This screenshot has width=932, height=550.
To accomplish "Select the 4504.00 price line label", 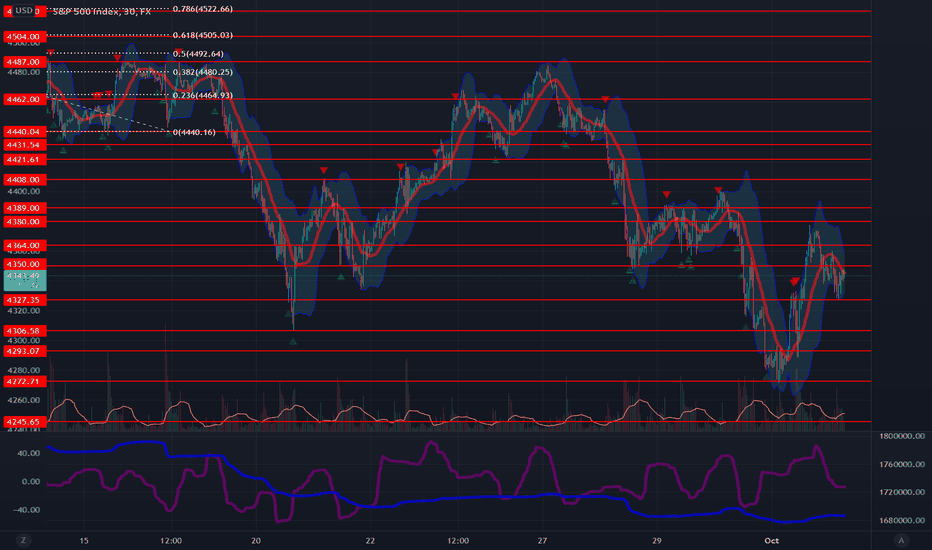I will tap(24, 36).
